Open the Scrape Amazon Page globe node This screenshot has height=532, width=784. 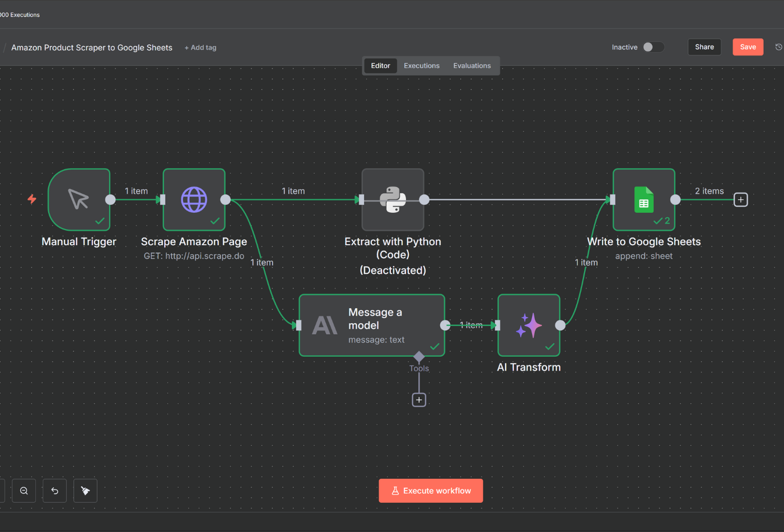(194, 199)
